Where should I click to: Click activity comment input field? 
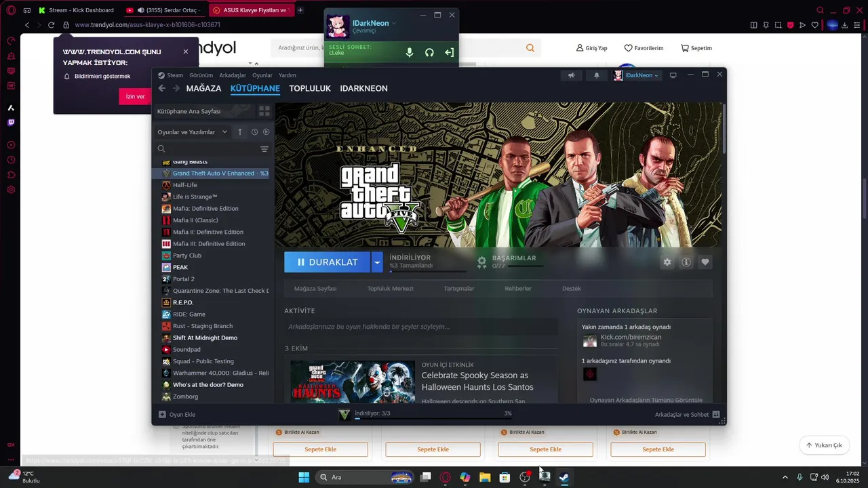tap(421, 327)
